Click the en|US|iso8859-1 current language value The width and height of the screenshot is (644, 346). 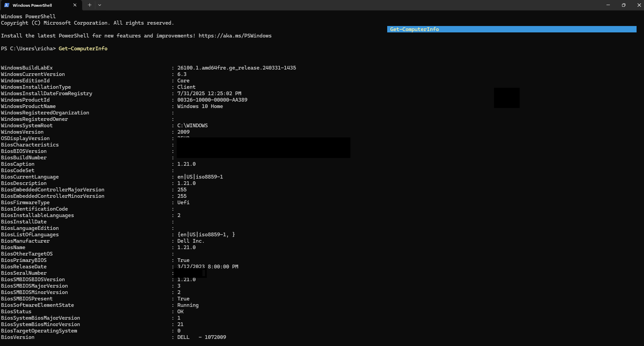click(200, 177)
